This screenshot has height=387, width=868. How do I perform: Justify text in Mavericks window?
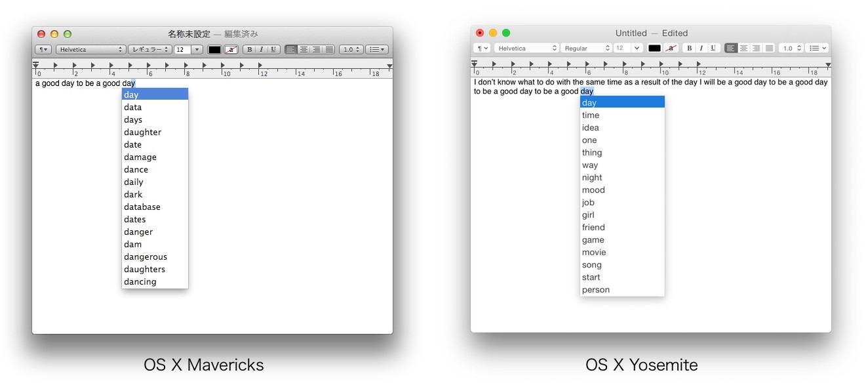[329, 50]
